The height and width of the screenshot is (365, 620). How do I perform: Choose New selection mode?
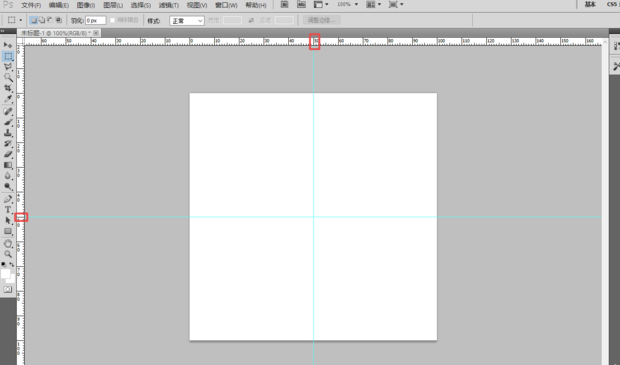pos(34,20)
